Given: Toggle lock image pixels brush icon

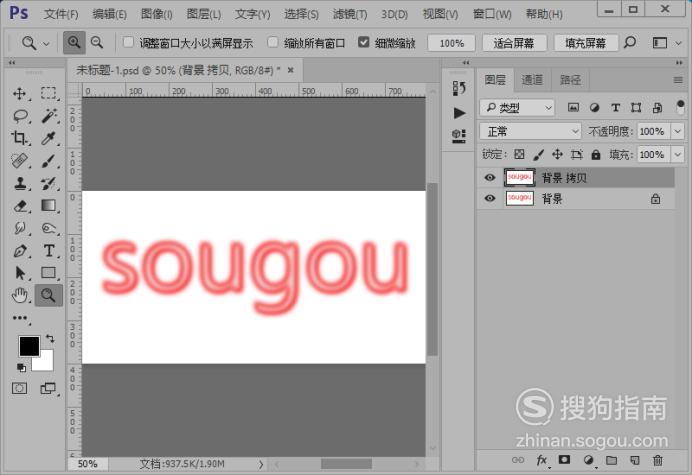Looking at the screenshot, I should point(538,154).
